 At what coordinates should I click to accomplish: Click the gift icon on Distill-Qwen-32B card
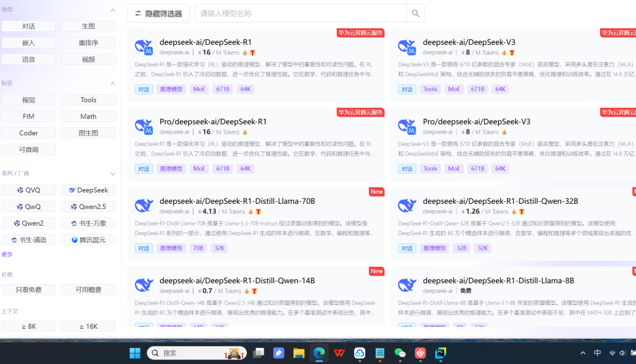point(522,212)
